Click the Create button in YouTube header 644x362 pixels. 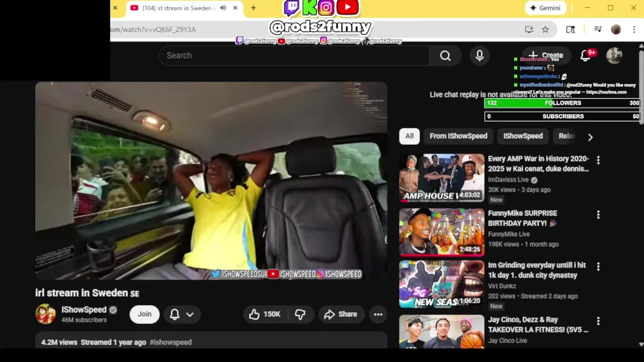(x=546, y=55)
